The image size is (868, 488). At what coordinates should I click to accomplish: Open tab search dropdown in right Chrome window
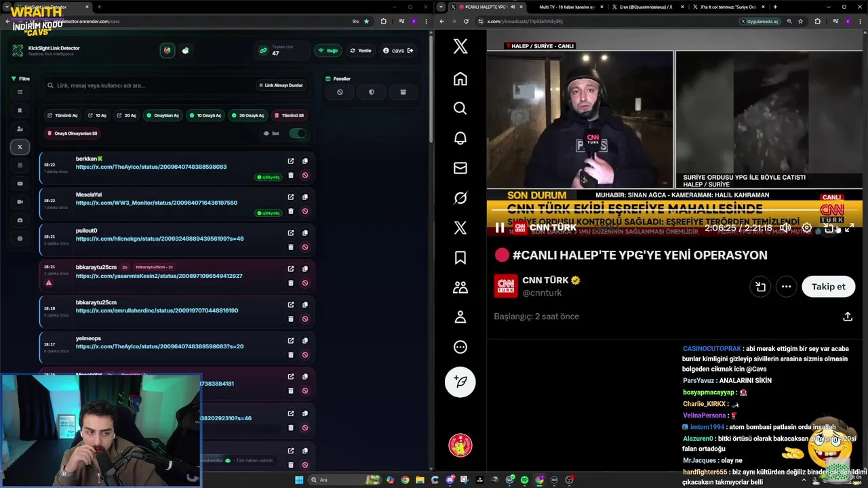pos(441,7)
